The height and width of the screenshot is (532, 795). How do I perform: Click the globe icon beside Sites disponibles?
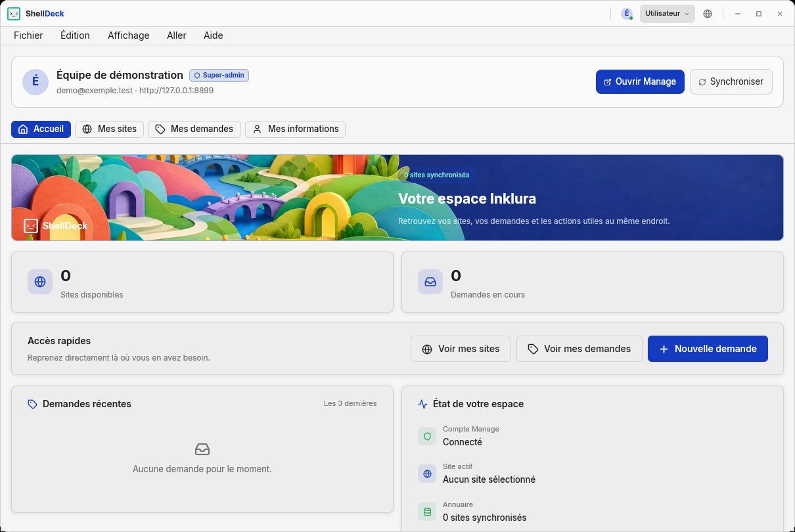tap(40, 282)
